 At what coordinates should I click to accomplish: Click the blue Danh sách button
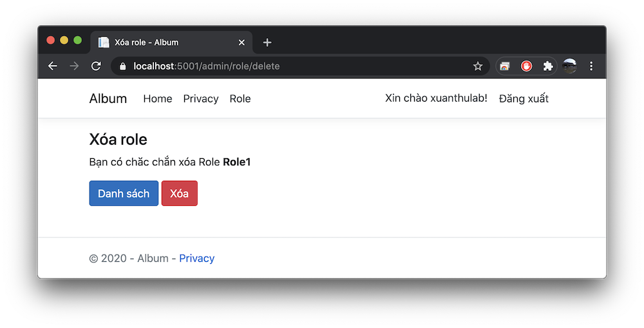click(x=124, y=193)
